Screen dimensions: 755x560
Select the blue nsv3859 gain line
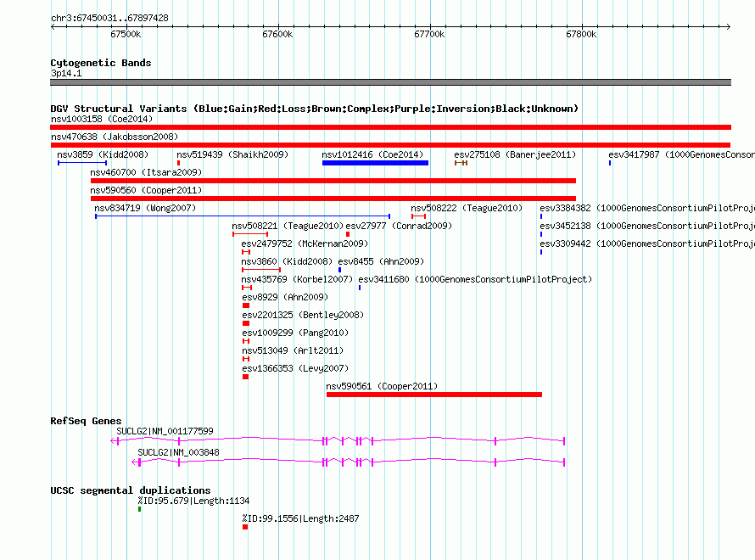82,163
